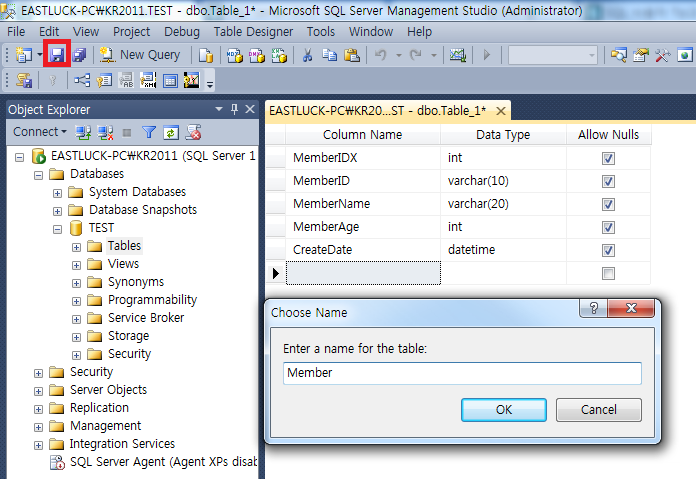This screenshot has width=696, height=479.
Task: Open the Debug menu
Action: [182, 32]
